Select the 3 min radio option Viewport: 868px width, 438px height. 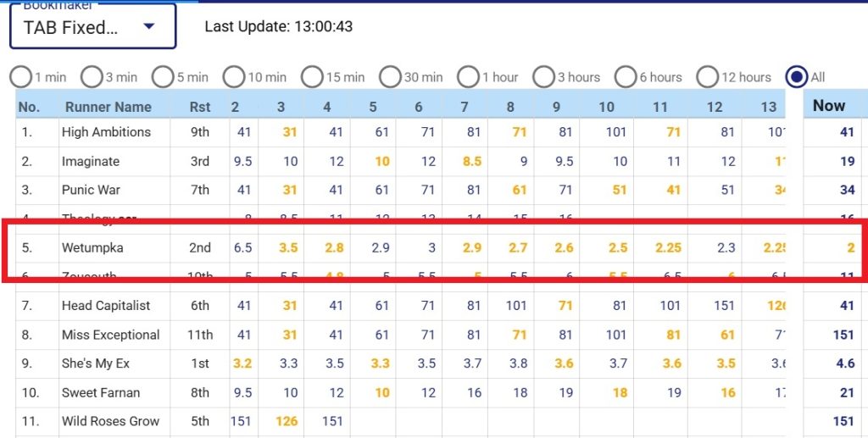[92, 77]
